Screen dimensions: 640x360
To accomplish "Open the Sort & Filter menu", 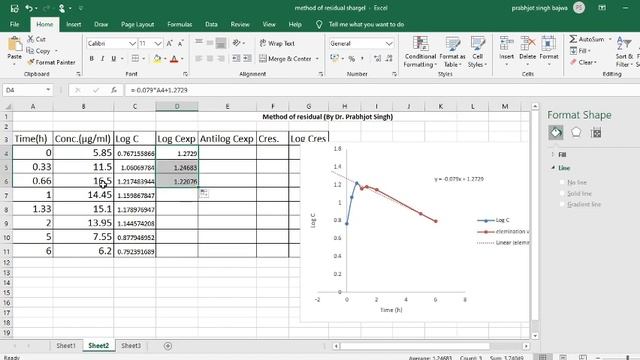I will click(624, 52).
